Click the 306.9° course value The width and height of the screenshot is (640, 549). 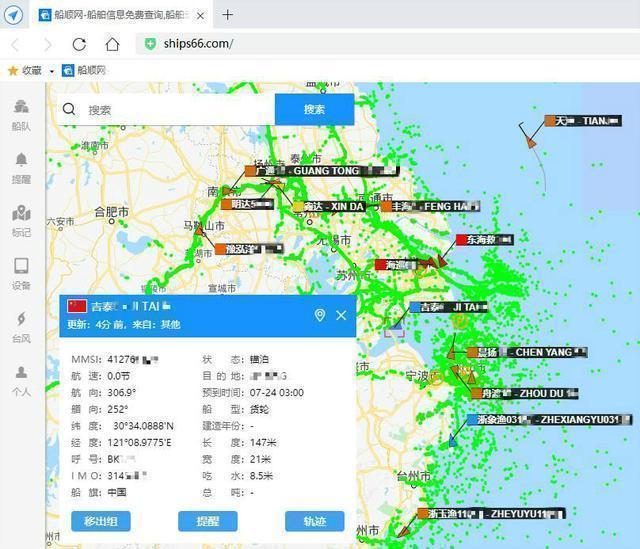(122, 393)
